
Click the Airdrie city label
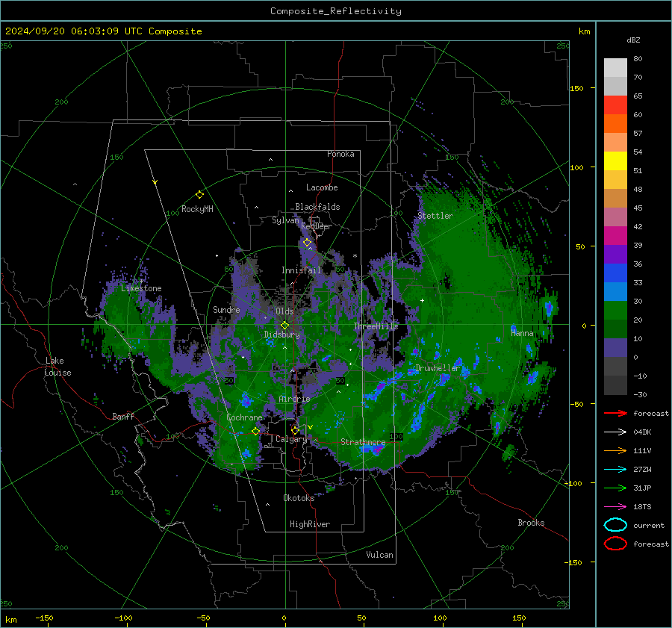[294, 399]
